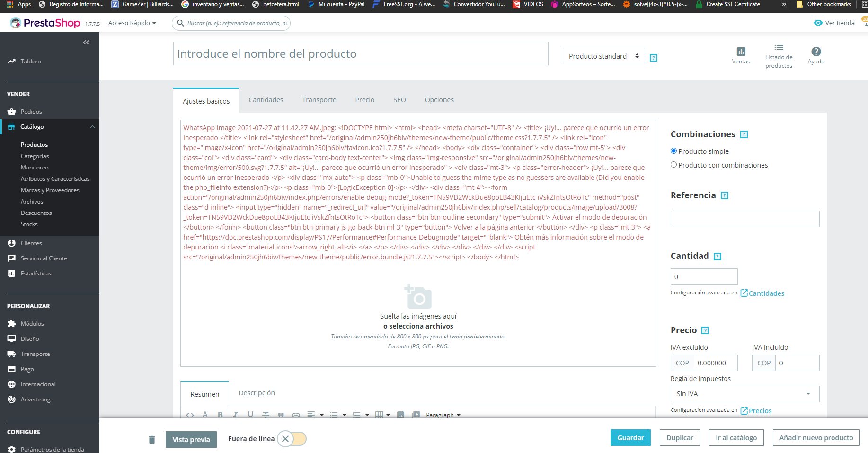The width and height of the screenshot is (868, 453).
Task: Open Ver tienda eye icon
Action: click(x=818, y=23)
